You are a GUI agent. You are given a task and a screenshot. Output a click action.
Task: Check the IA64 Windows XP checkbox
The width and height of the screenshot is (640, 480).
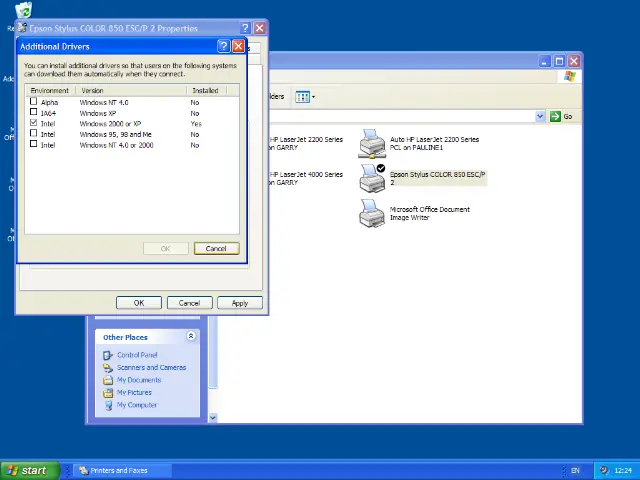(33, 112)
